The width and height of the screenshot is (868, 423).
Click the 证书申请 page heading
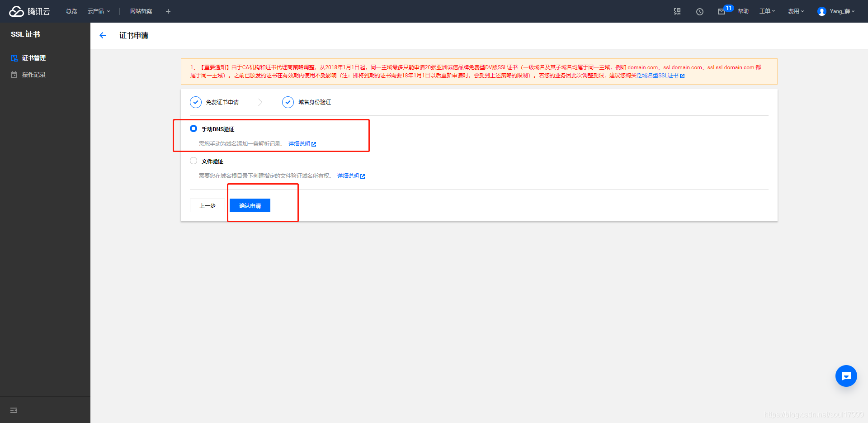134,35
